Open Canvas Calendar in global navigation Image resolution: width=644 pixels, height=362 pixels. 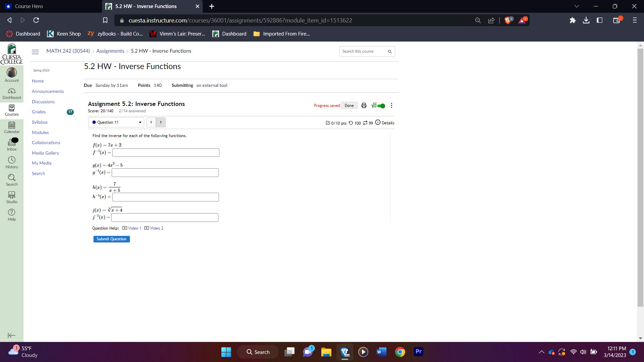pyautogui.click(x=12, y=127)
